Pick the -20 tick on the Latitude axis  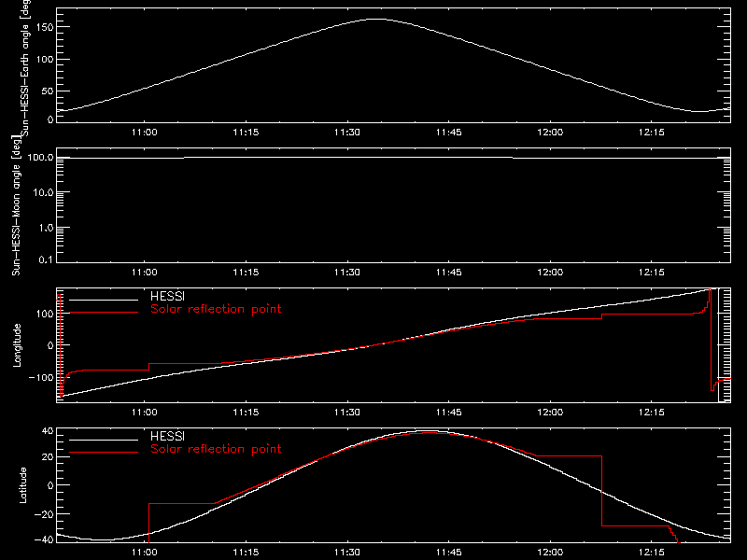tap(44, 514)
